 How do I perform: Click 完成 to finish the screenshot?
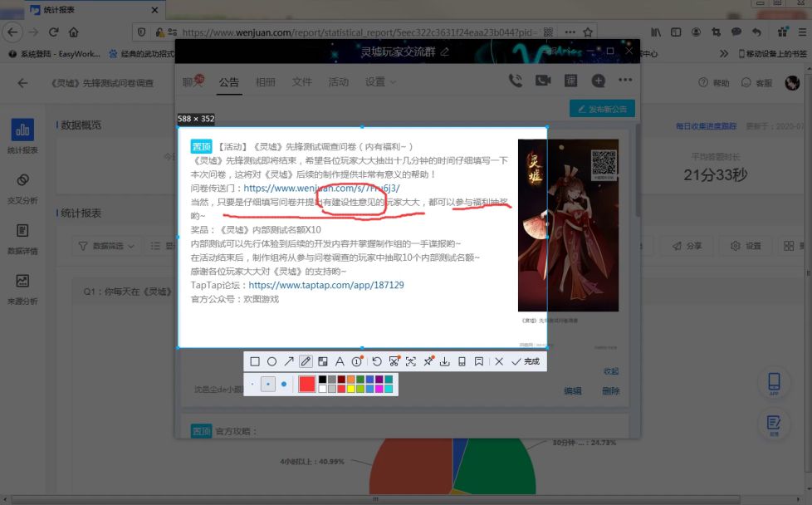526,361
